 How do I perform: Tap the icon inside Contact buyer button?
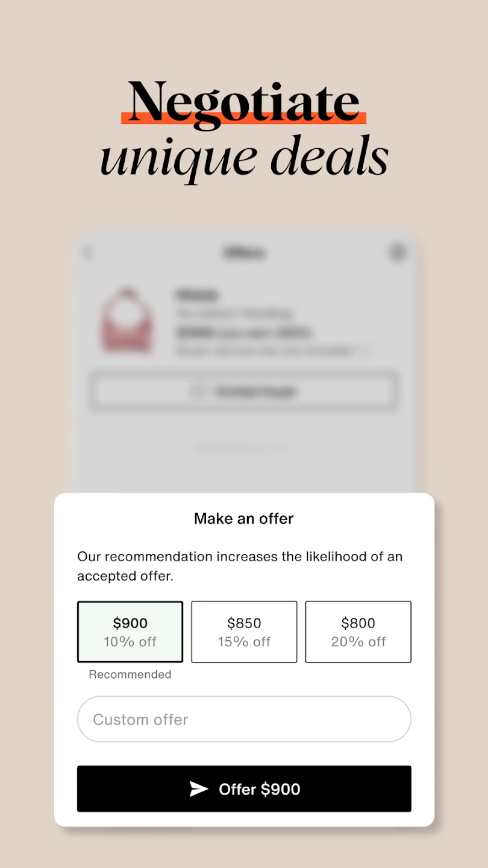198,392
